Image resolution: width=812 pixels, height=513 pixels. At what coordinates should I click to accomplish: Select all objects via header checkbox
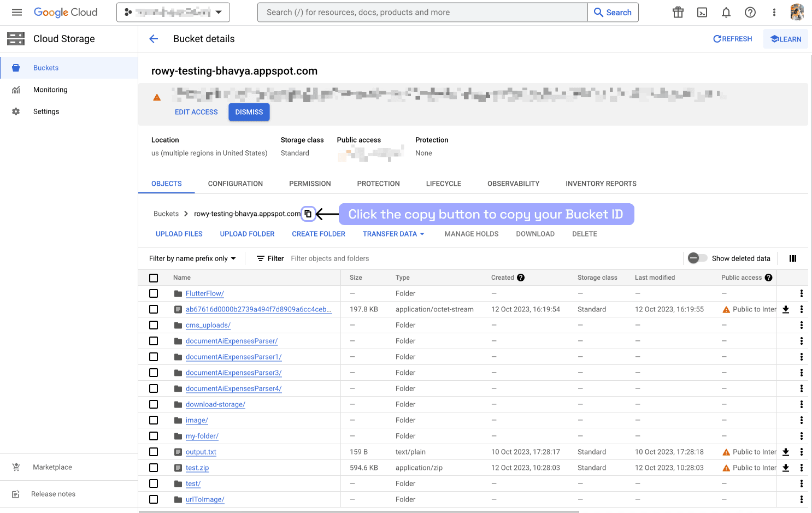point(154,278)
